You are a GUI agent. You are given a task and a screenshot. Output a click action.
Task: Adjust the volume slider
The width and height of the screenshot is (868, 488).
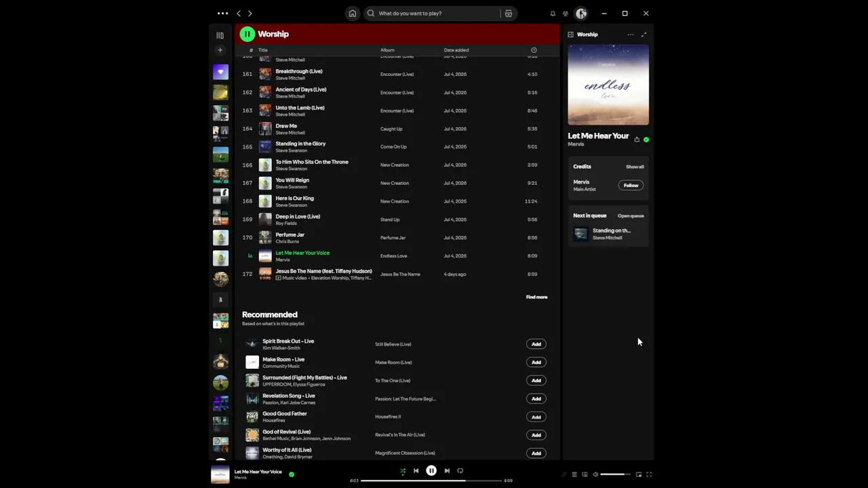[616, 474]
